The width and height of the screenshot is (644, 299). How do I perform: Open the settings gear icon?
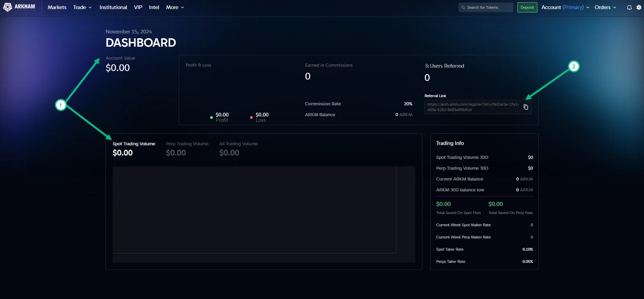[639, 7]
